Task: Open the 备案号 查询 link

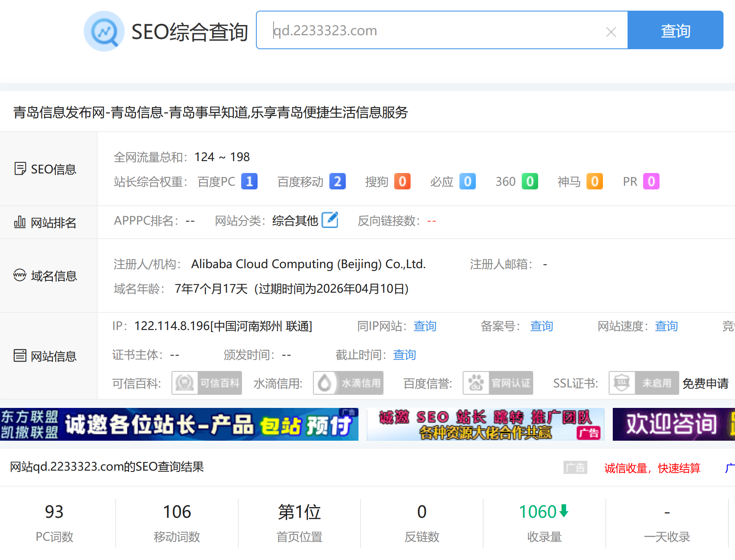Action: pyautogui.click(x=541, y=326)
